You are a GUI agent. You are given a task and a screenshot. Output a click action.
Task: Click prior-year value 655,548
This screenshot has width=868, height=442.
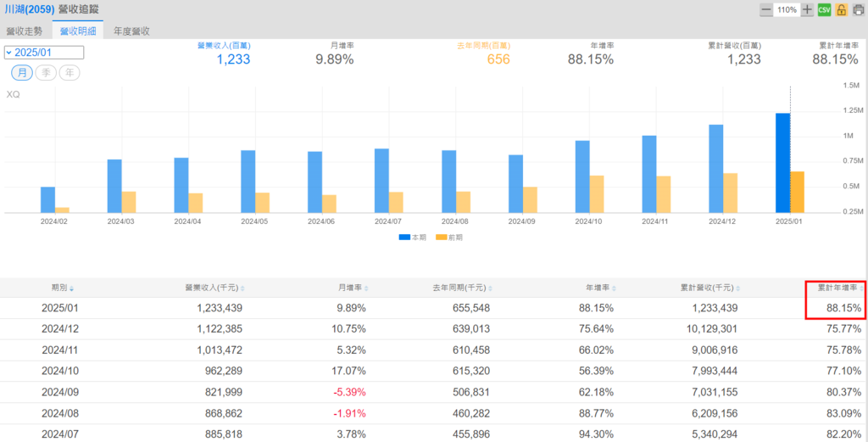pos(470,308)
